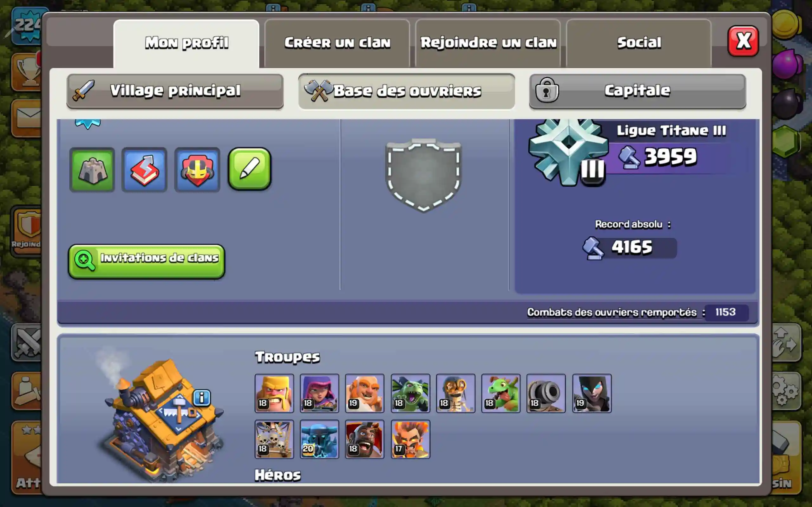Select the Electrofire Wizard level 17 icon

(x=410, y=439)
